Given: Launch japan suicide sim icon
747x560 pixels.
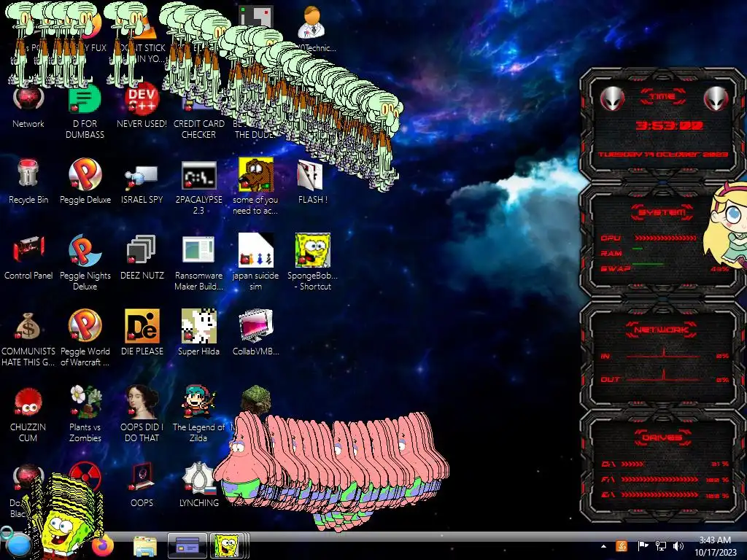Looking at the screenshot, I should point(255,262).
